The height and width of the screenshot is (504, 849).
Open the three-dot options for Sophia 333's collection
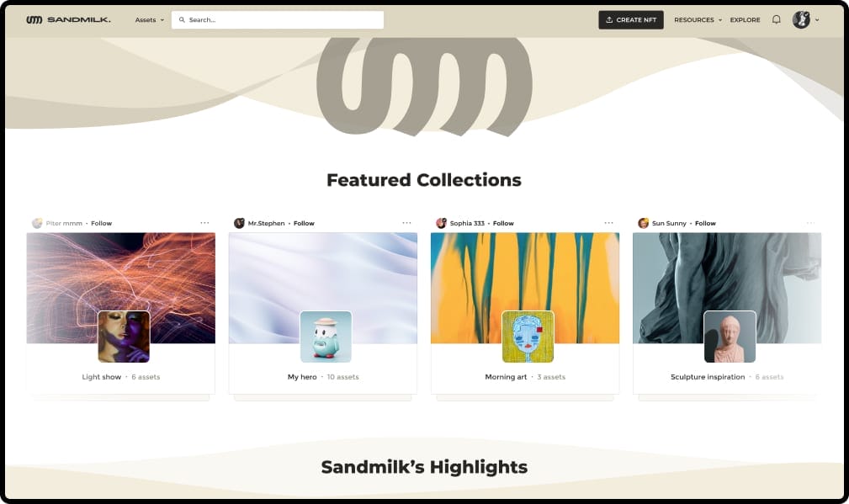coord(608,223)
